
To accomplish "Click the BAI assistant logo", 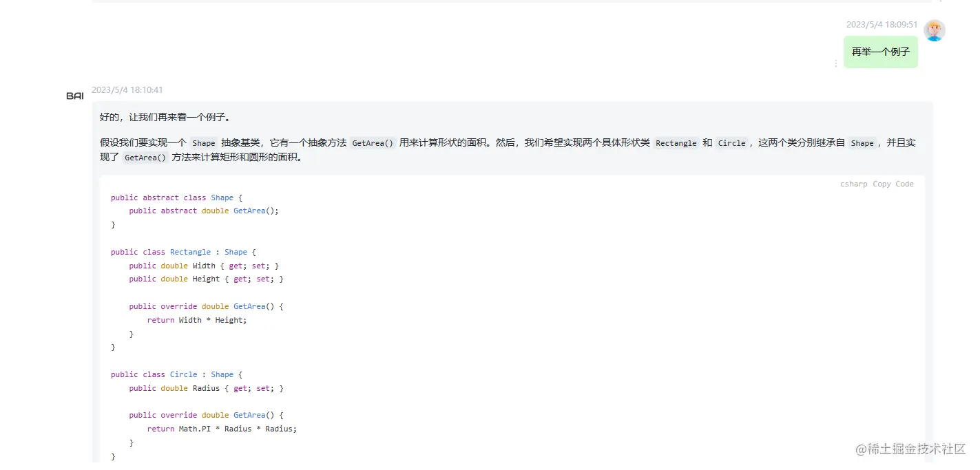I will tap(75, 96).
